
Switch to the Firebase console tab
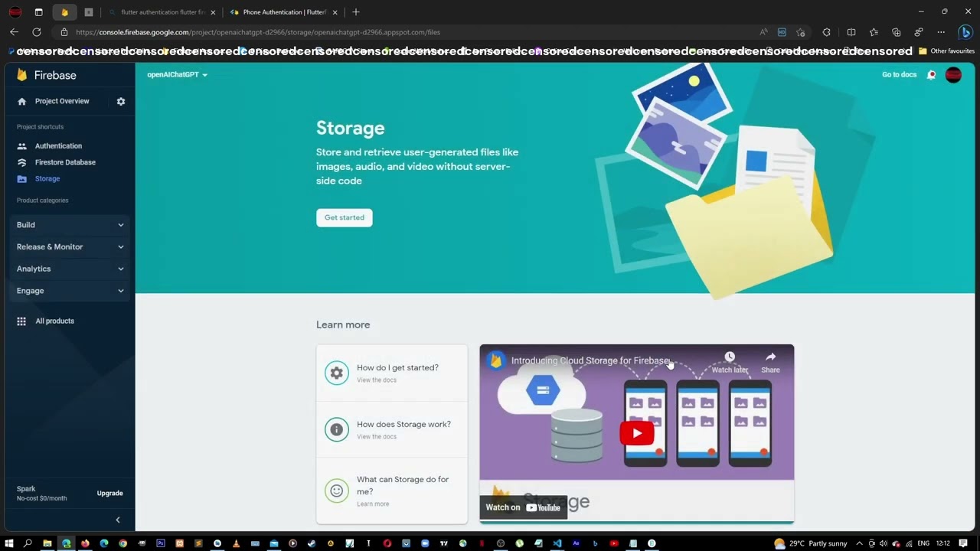pos(64,12)
